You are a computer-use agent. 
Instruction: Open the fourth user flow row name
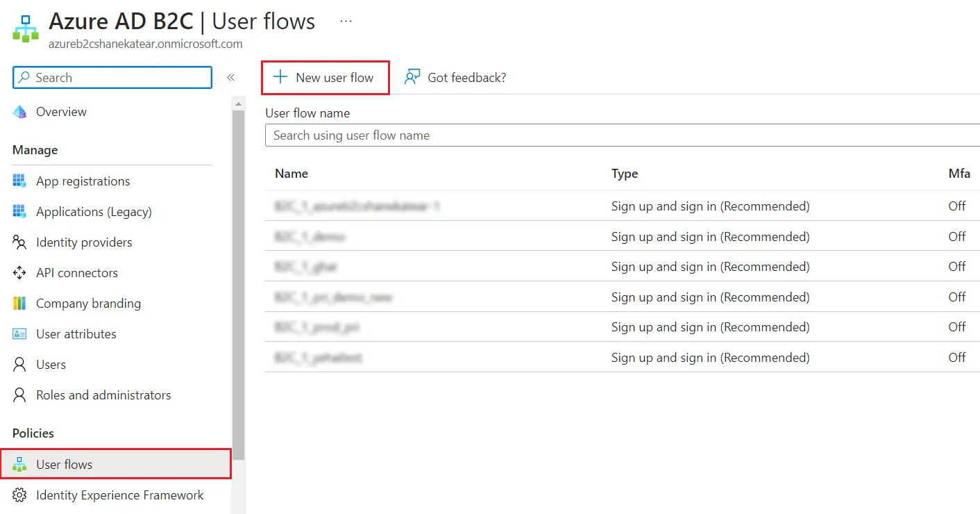[x=334, y=297]
